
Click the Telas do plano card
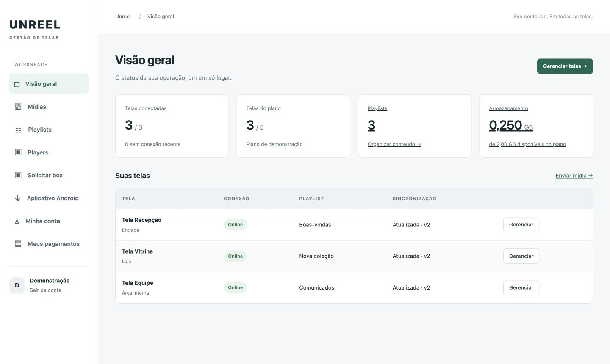[293, 126]
